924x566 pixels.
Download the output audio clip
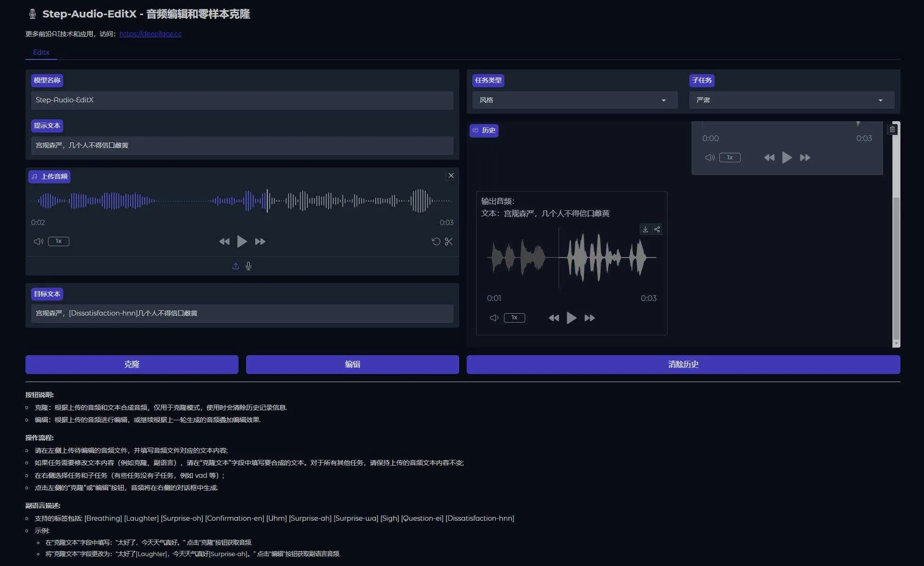click(645, 230)
